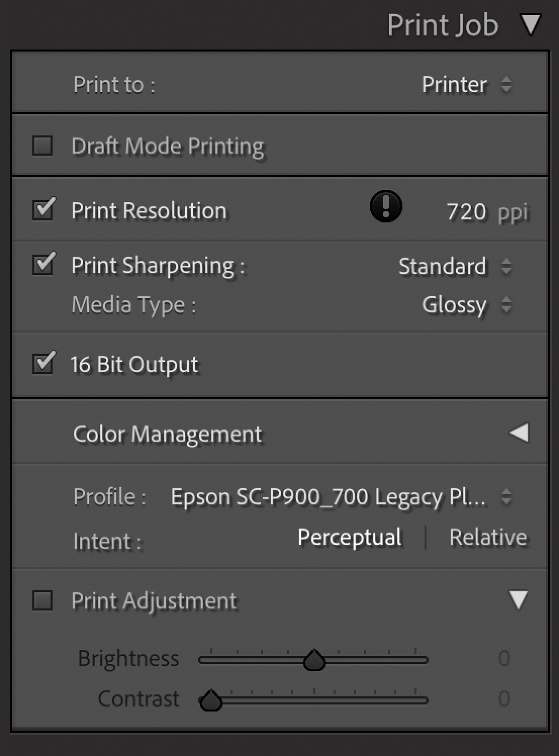The height and width of the screenshot is (756, 559).
Task: Enable Draft Mode Printing checkbox
Action: [x=42, y=146]
